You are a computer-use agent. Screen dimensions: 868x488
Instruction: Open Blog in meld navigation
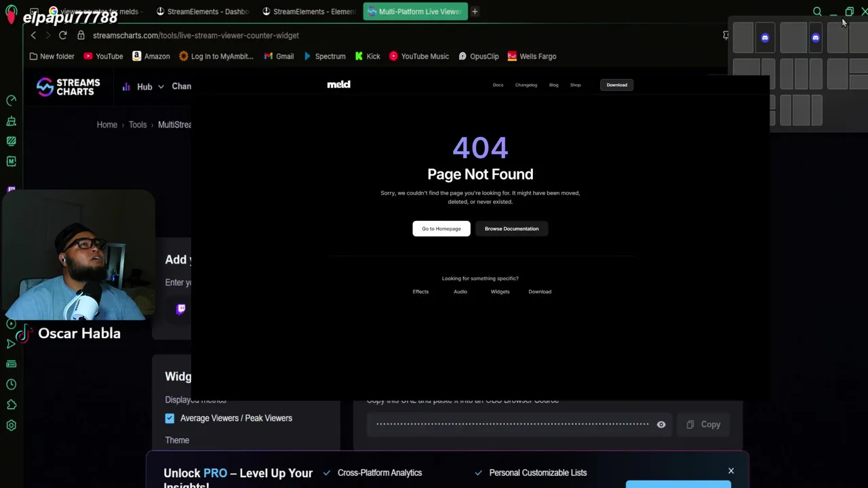click(553, 85)
